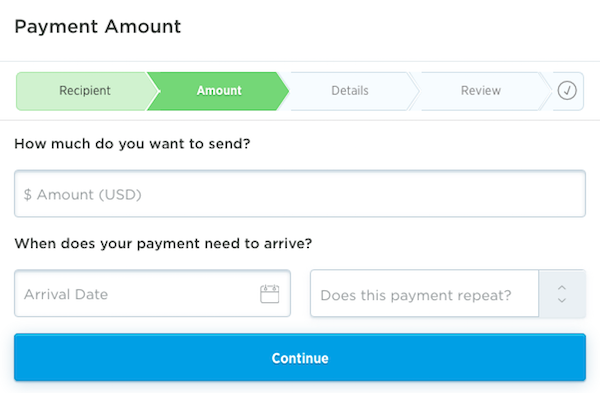Open the calendar icon in Arrival Date
Viewport: 600px width, 393px height.
click(x=269, y=294)
